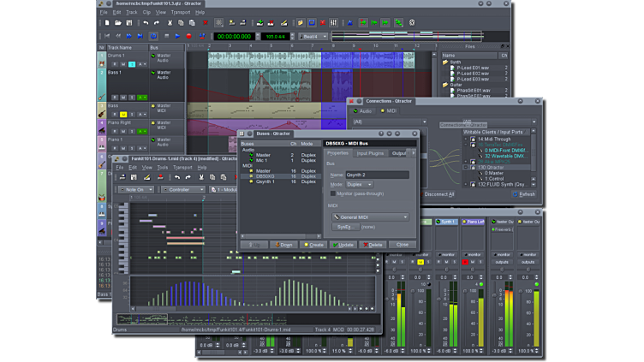Screen dimensions: 644x362
Task: Click the Open session folder icon
Action: pos(118,23)
